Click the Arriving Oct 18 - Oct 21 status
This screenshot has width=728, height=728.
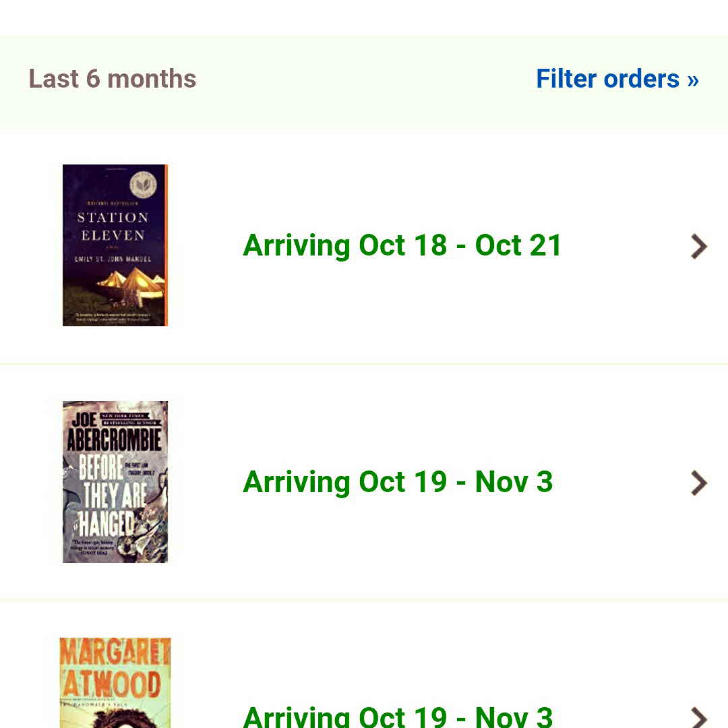(x=402, y=245)
